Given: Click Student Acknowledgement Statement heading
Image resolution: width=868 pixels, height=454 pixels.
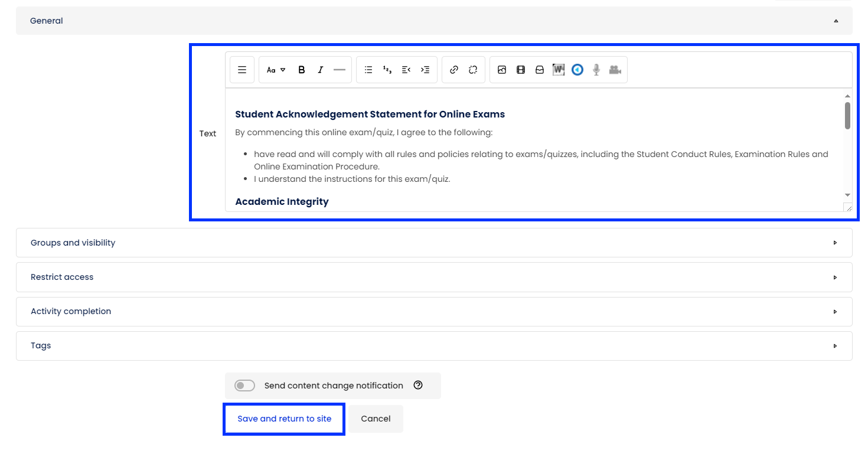Looking at the screenshot, I should coord(370,114).
